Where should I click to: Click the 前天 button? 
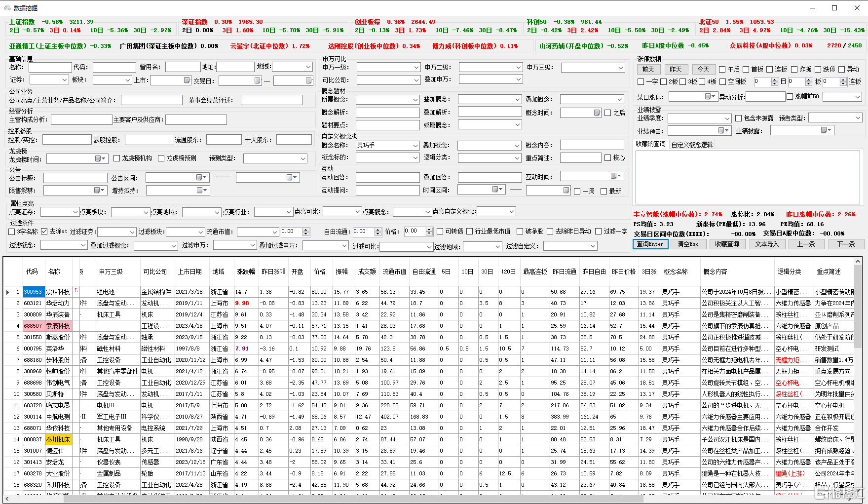point(648,69)
